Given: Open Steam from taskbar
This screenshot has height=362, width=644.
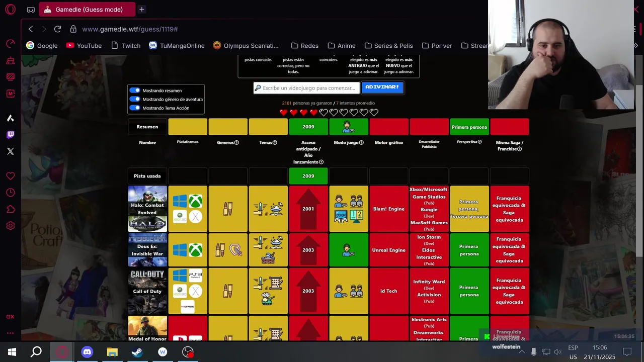Looking at the screenshot, I should [x=137, y=352].
